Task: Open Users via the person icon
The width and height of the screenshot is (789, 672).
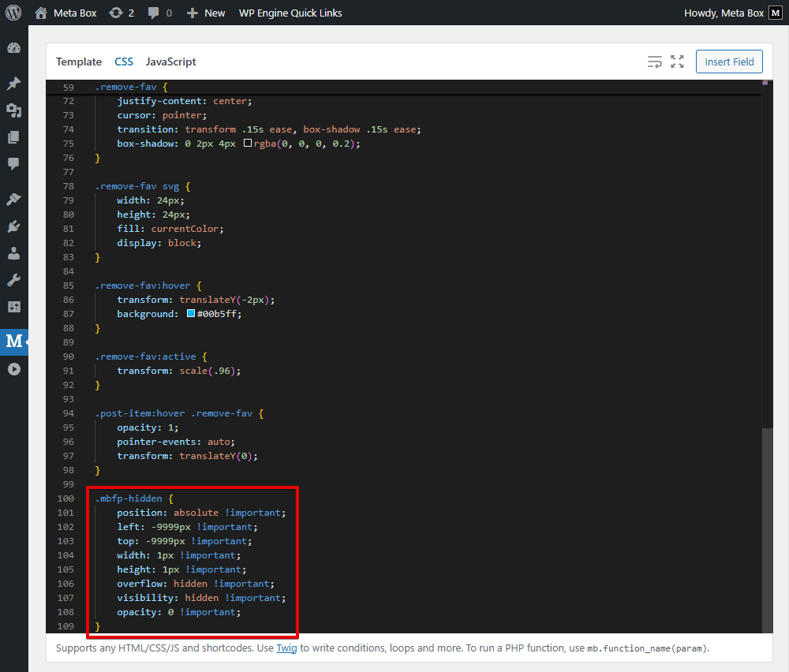Action: (x=13, y=252)
